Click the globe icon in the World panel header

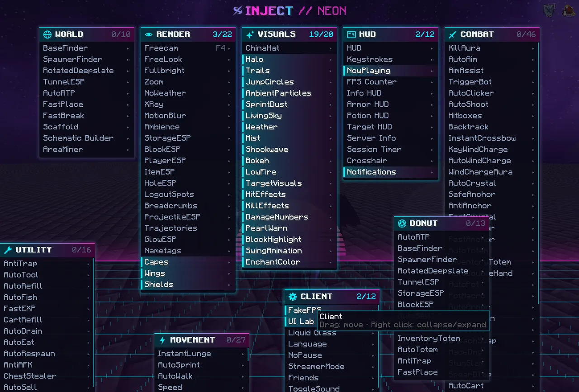click(47, 34)
